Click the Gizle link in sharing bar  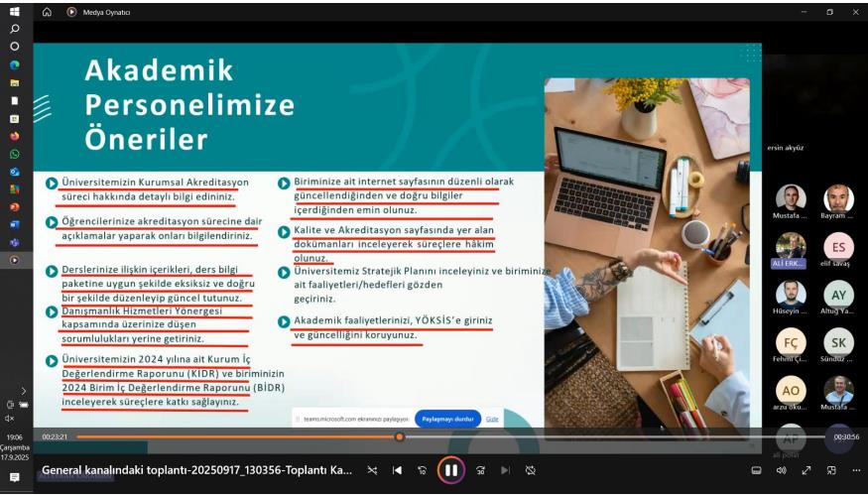(x=492, y=419)
